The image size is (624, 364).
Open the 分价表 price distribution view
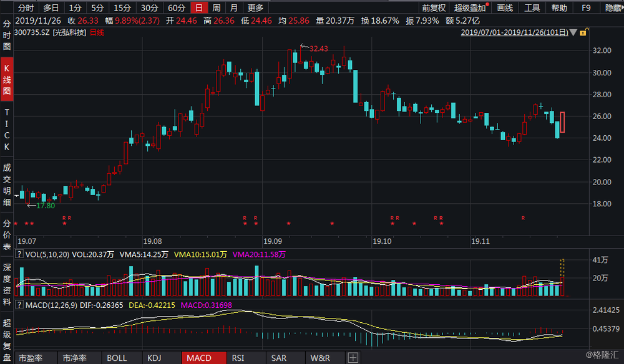[7, 235]
